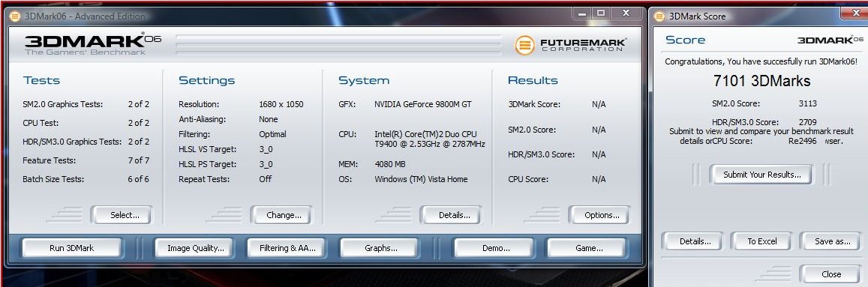Click SM2.0 score value 3113
The width and height of the screenshot is (868, 287).
(x=808, y=103)
